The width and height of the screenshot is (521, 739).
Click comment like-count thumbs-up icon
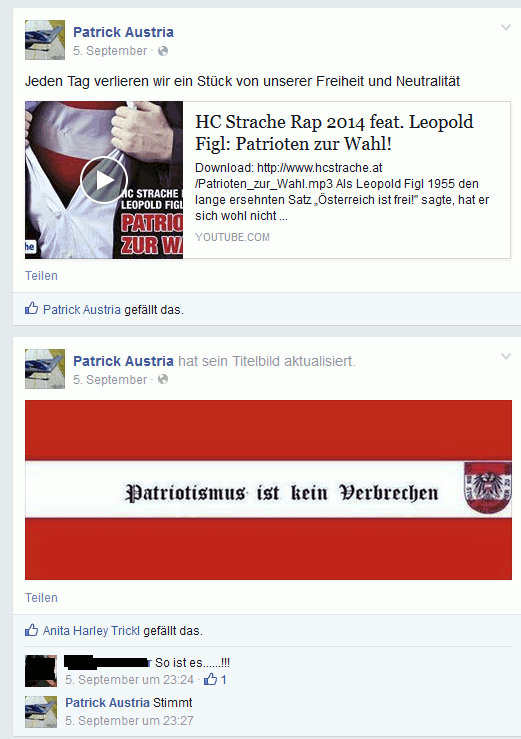coord(210,679)
